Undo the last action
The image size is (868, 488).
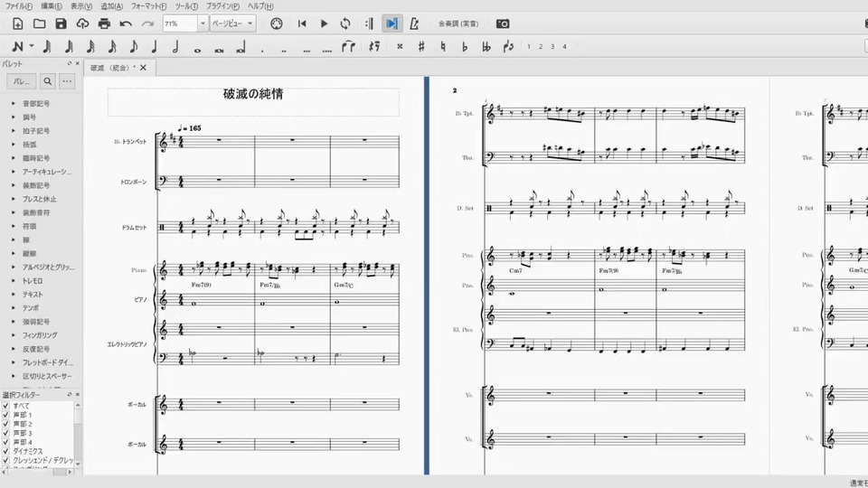pos(126,23)
